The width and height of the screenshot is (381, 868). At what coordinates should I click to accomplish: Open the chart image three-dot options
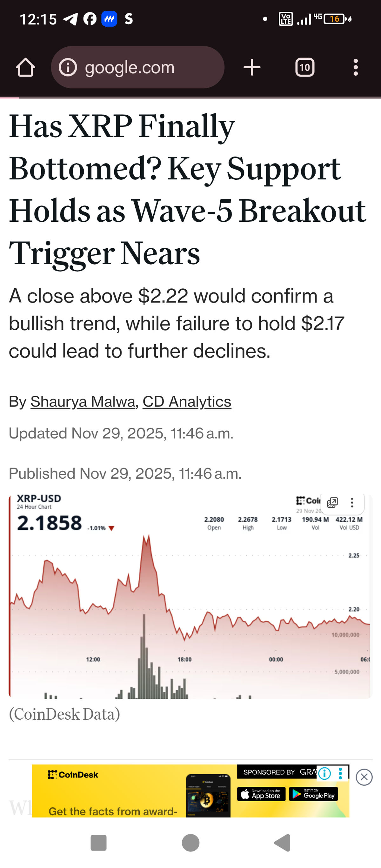click(x=352, y=502)
